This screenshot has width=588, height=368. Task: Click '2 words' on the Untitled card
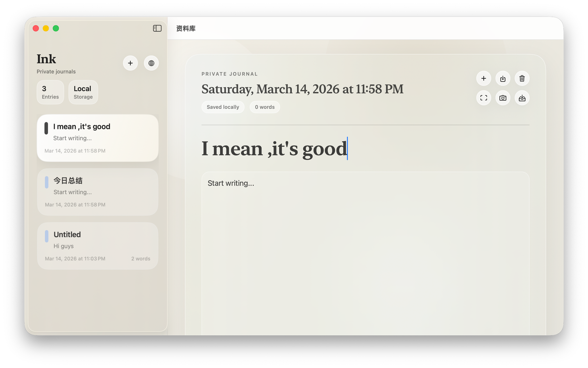point(141,259)
